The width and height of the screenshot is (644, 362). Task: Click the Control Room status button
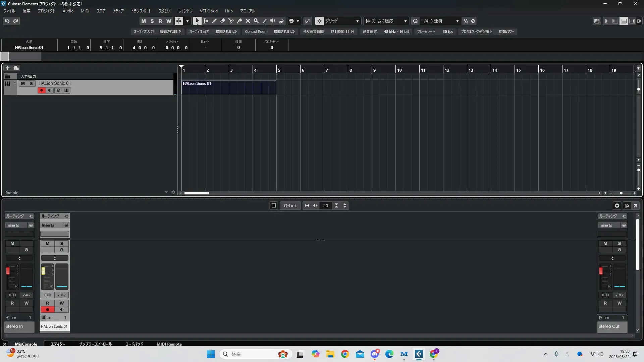256,32
